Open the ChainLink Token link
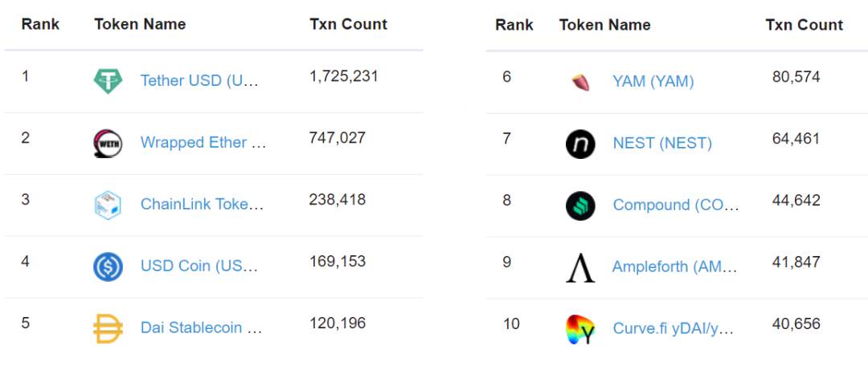This screenshot has width=868, height=366. pyautogui.click(x=202, y=204)
